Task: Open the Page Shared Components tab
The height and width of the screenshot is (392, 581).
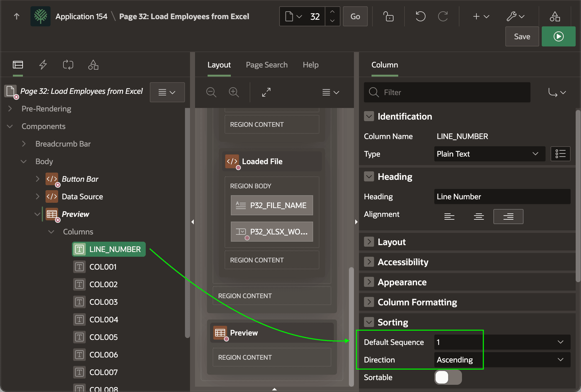Action: click(93, 65)
